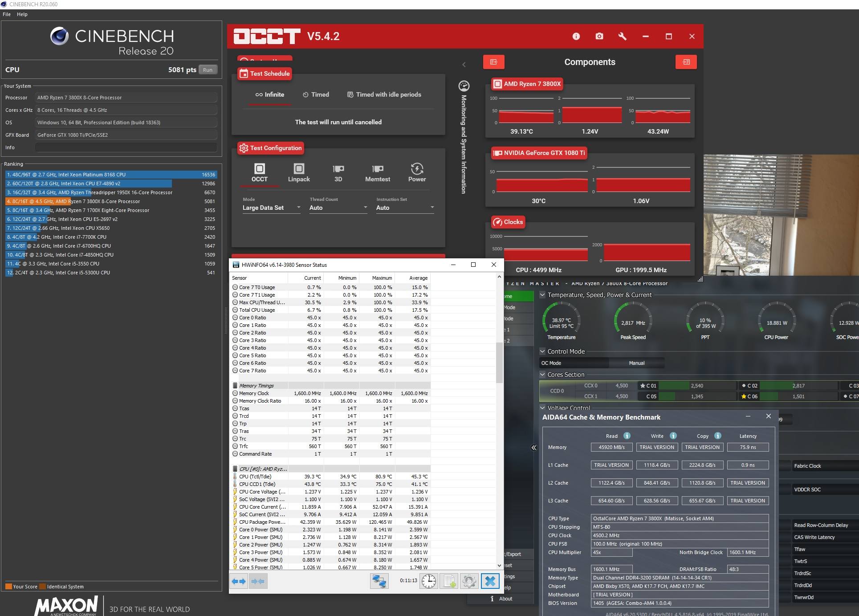Open OCCT info icon in title bar
Viewport: 859px width, 616px height.
tap(576, 37)
